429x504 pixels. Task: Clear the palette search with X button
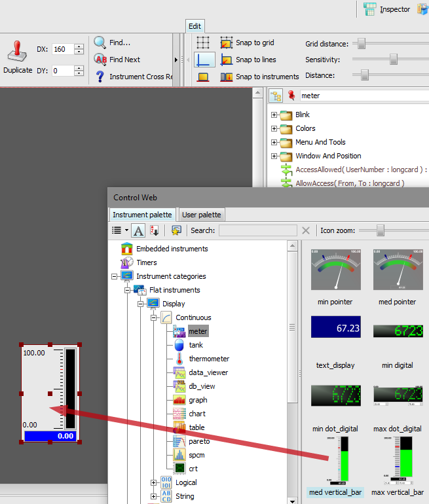pos(306,230)
